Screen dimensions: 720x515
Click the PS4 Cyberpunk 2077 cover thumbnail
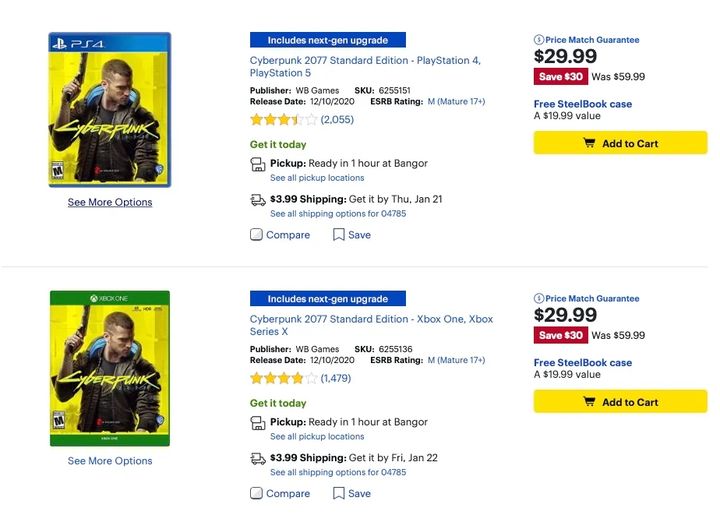110,110
